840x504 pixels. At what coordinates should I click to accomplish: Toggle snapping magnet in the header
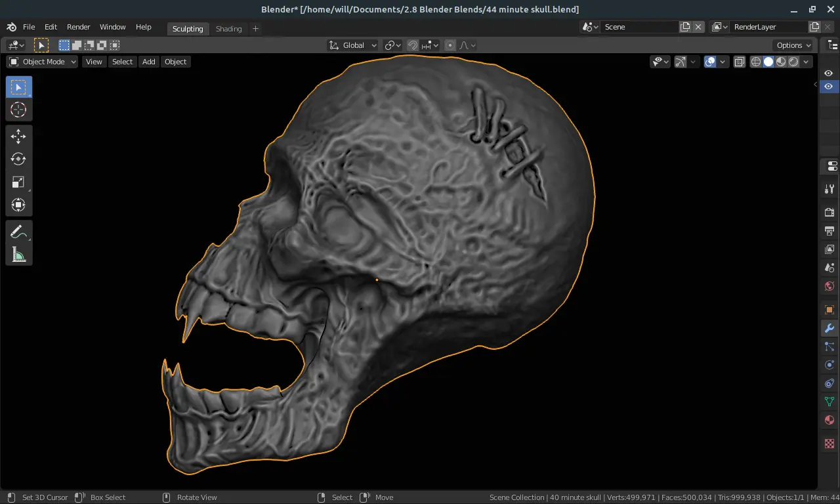pos(413,45)
